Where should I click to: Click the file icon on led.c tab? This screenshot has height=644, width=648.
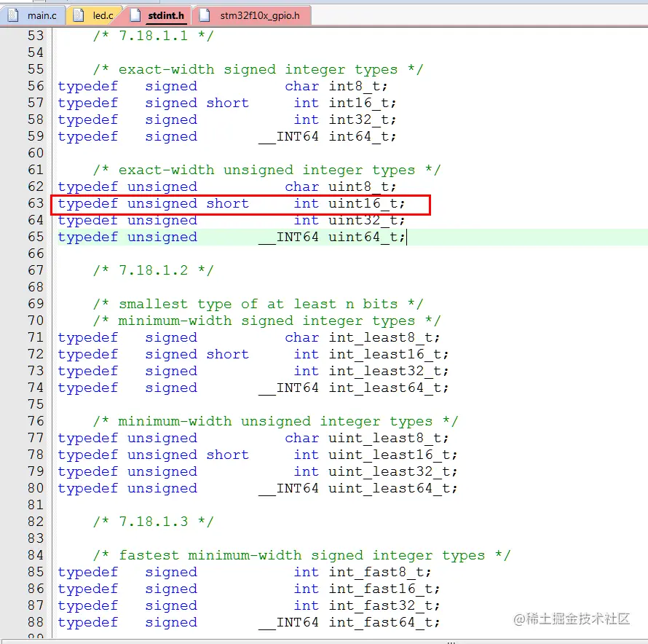coord(79,15)
